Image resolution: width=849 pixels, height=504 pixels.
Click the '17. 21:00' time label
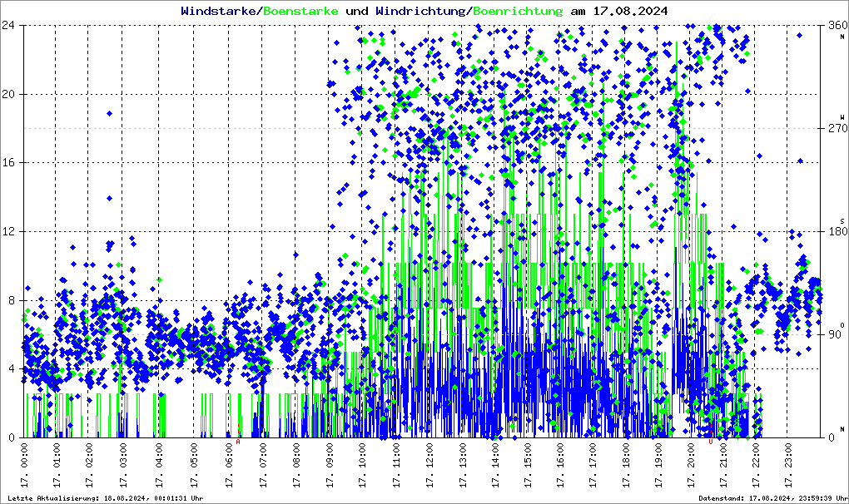click(723, 465)
